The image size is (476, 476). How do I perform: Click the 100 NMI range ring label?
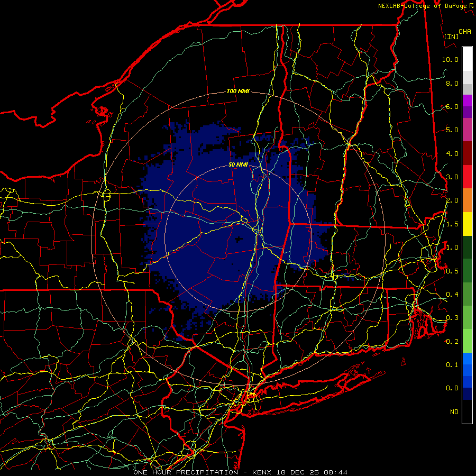(x=238, y=91)
